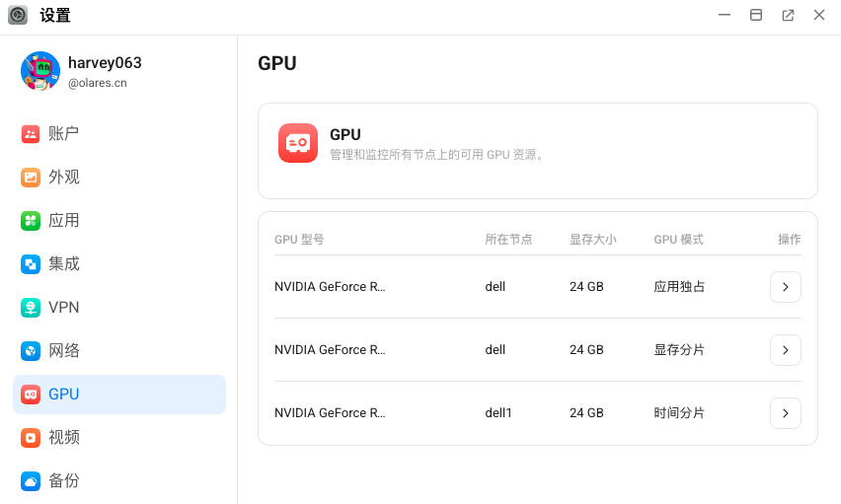The image size is (841, 504).
Task: Maximize the settings window
Action: pyautogui.click(x=756, y=15)
